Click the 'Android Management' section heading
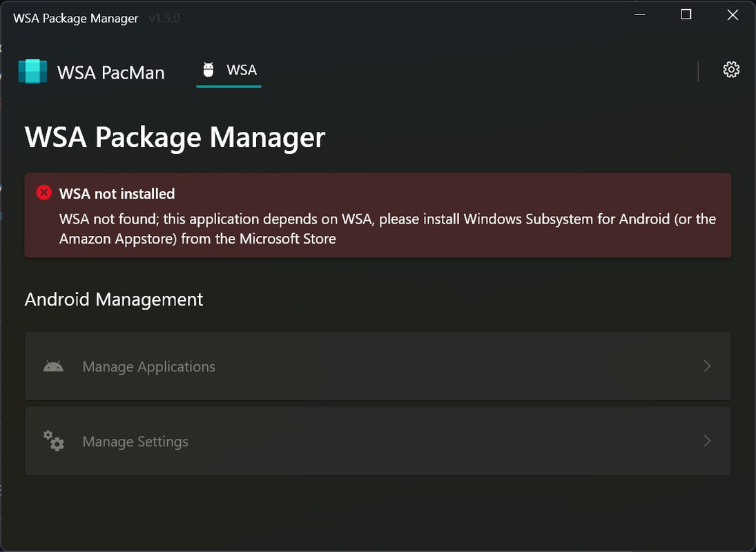Image resolution: width=756 pixels, height=552 pixels. coord(114,299)
